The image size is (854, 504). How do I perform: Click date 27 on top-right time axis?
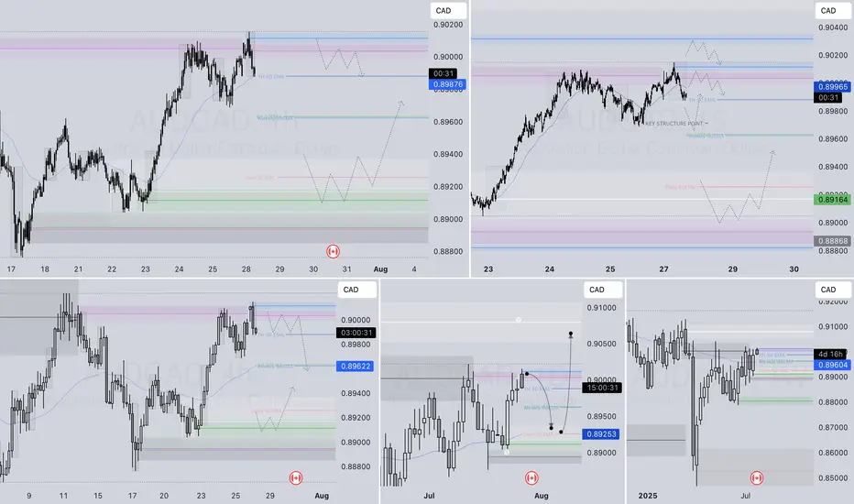point(663,269)
